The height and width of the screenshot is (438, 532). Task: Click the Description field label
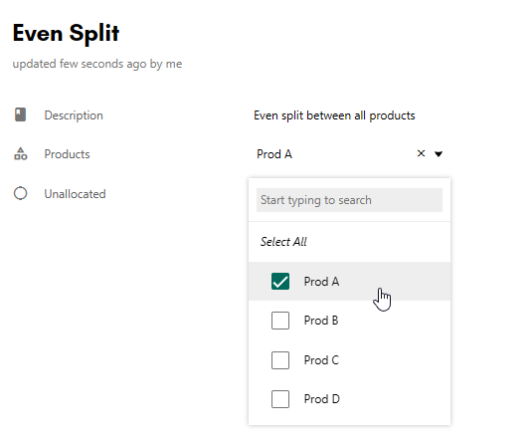point(74,115)
